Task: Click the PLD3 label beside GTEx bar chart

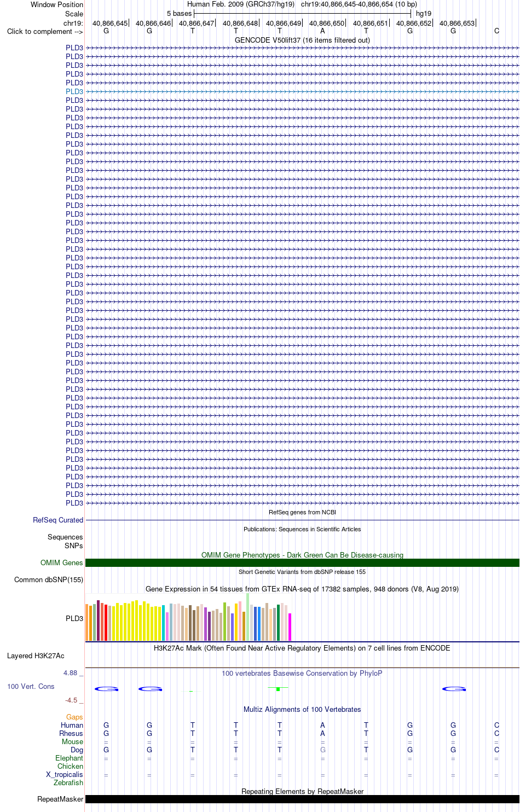Action: (x=74, y=618)
